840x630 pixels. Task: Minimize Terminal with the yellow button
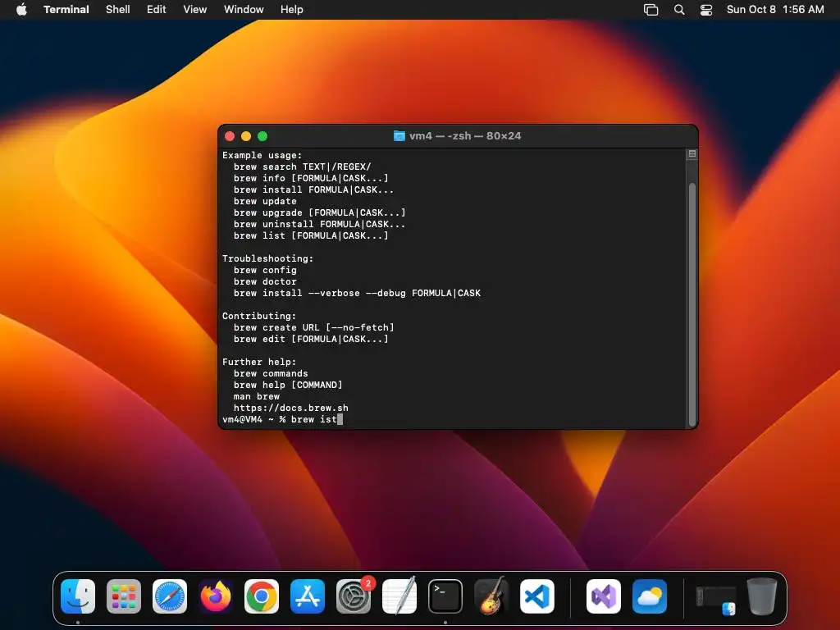(246, 136)
